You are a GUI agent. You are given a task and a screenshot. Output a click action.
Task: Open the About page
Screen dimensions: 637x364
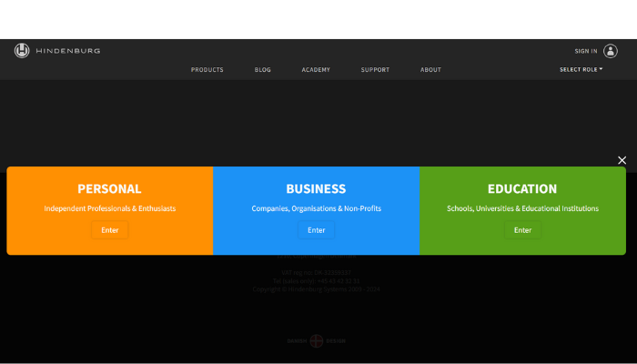click(x=430, y=70)
